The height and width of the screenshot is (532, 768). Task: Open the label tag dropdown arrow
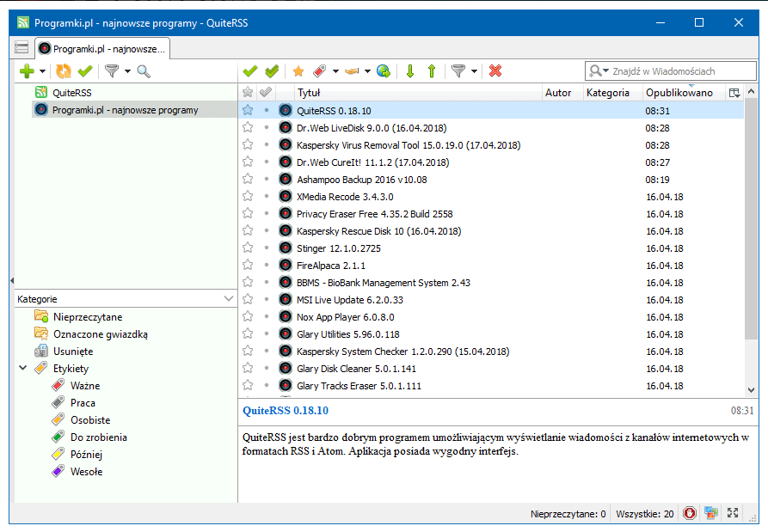tap(335, 71)
